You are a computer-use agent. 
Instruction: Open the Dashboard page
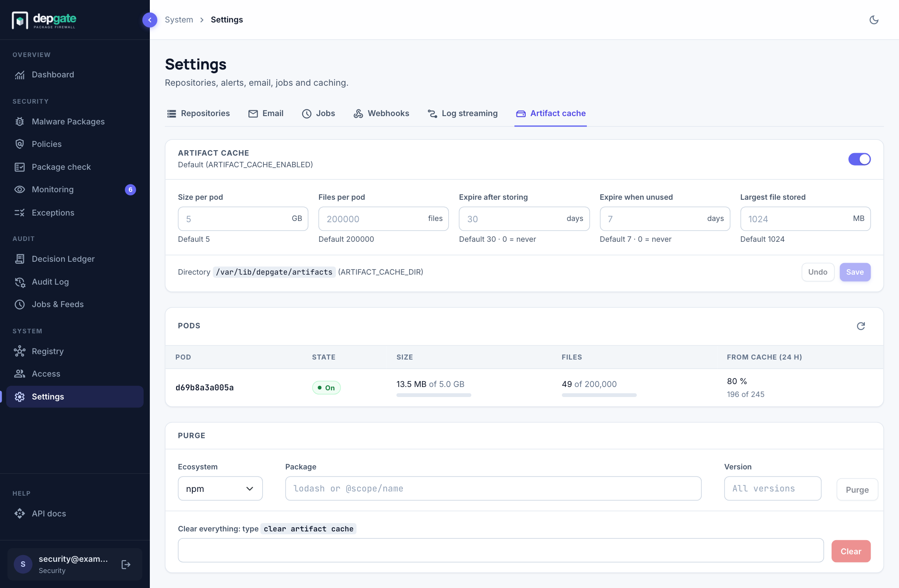click(x=75, y=74)
